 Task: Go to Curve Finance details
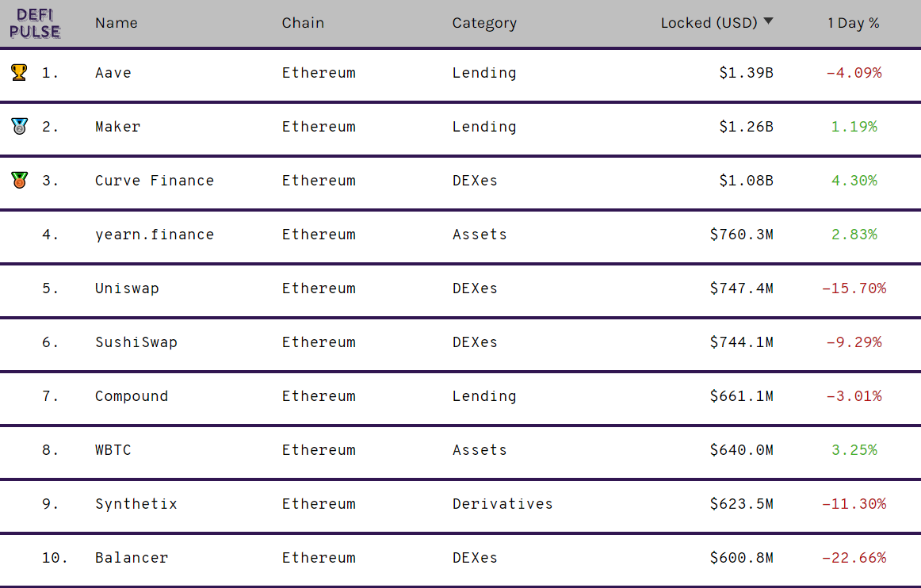click(x=155, y=181)
